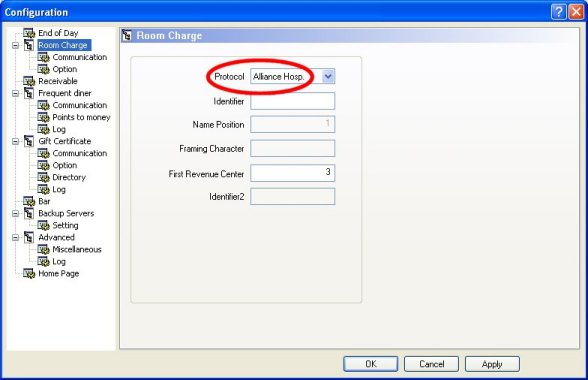This screenshot has width=588, height=380.
Task: Collapse the Backup Servers tree node
Action: coord(15,213)
